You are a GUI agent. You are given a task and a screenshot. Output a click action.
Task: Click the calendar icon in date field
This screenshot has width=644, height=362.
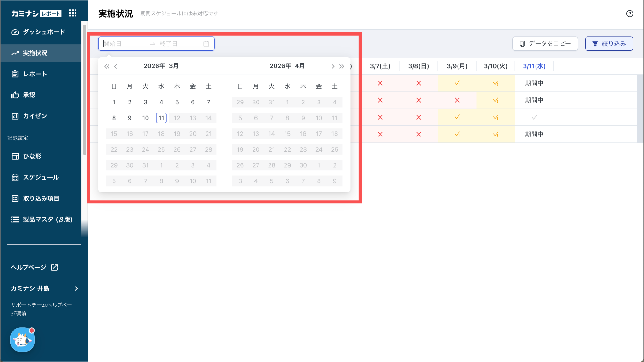coord(206,44)
